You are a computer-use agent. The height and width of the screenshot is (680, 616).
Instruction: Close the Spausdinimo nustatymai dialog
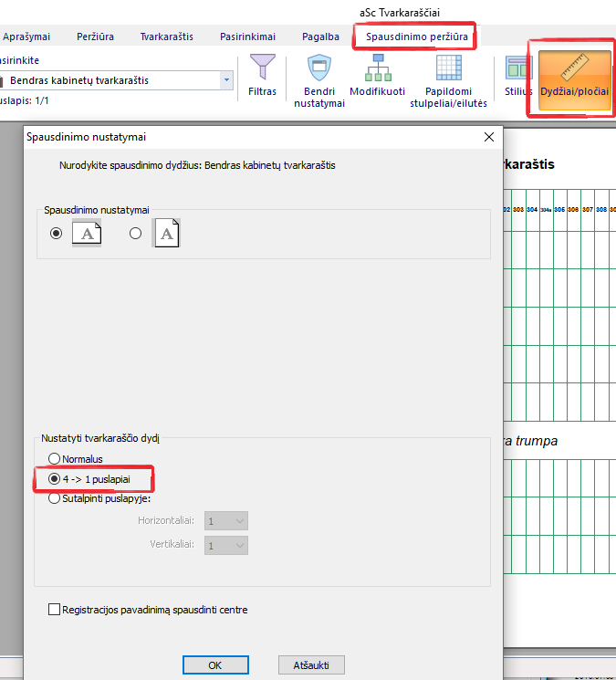[488, 137]
